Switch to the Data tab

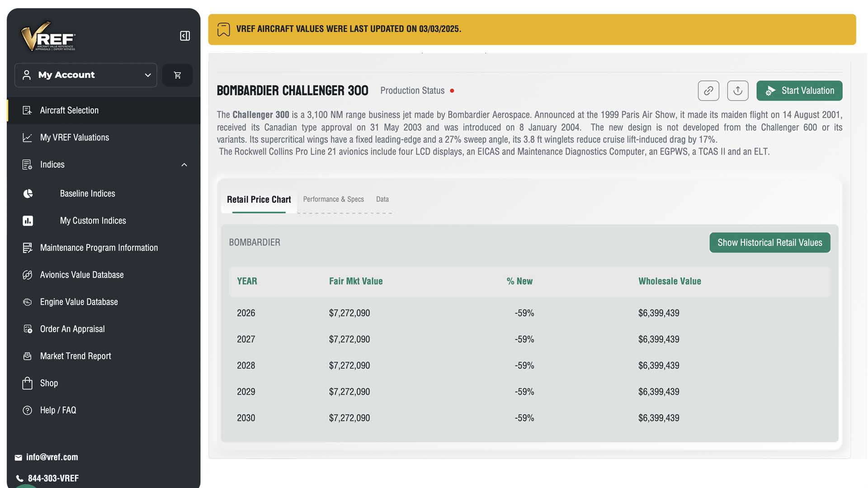382,199
